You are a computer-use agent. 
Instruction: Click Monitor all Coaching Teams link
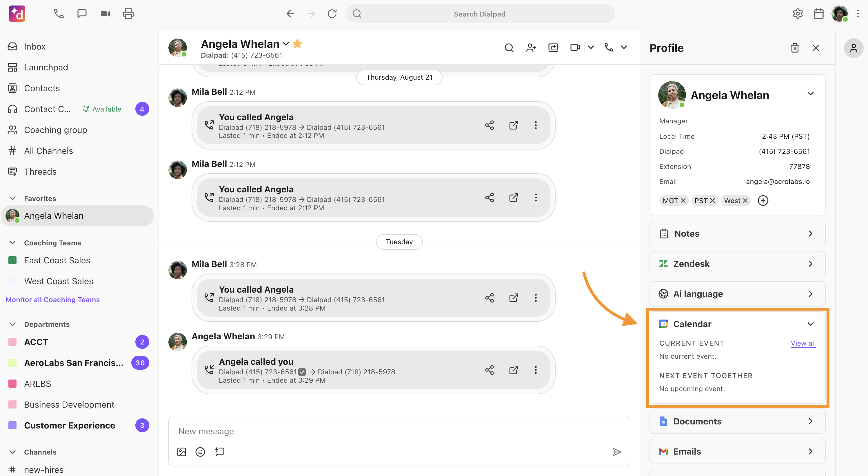pyautogui.click(x=52, y=300)
